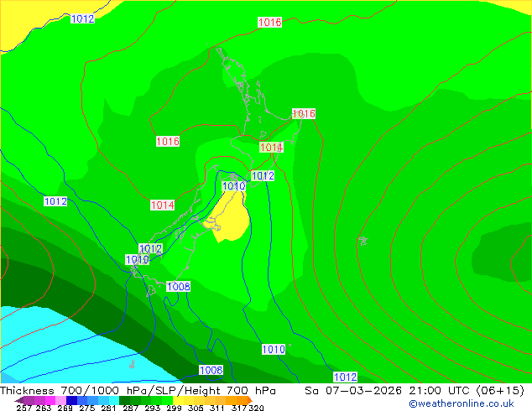
Task: Click the legend value '317'
Action: point(239,408)
